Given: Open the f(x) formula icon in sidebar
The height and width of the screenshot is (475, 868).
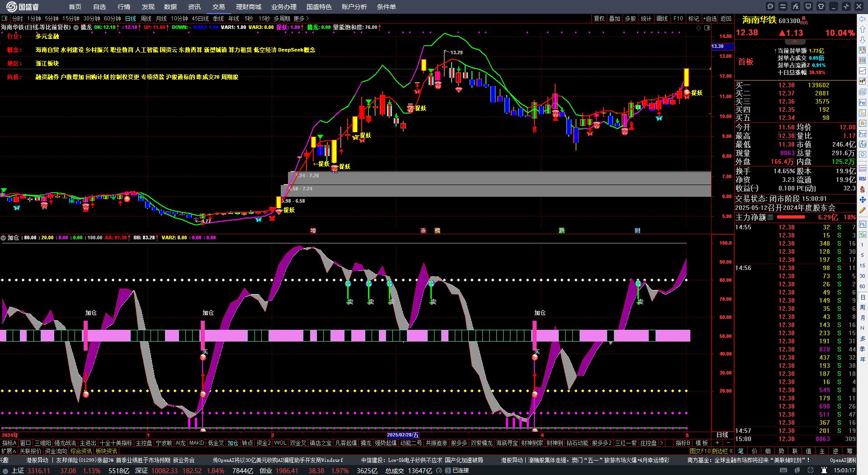Looking at the screenshot, I should [x=863, y=144].
